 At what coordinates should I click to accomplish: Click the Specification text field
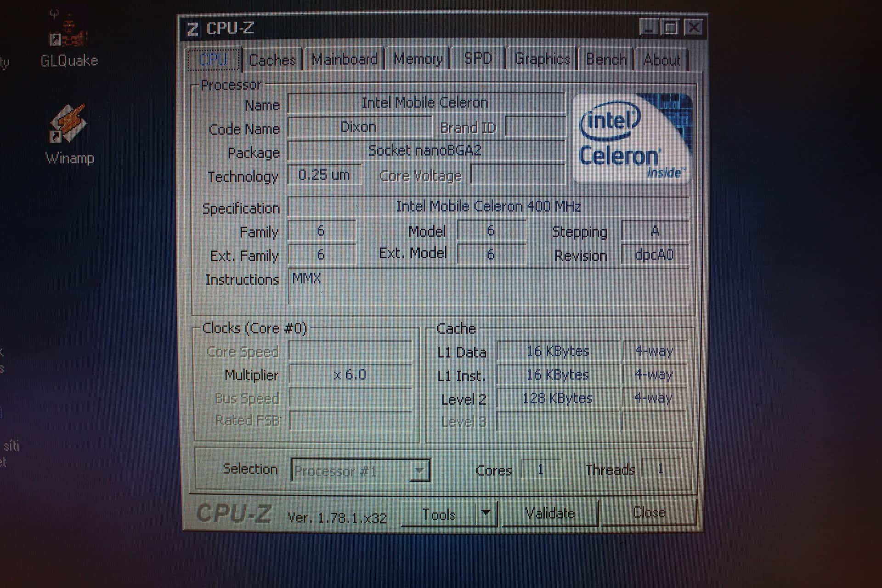pyautogui.click(x=488, y=207)
